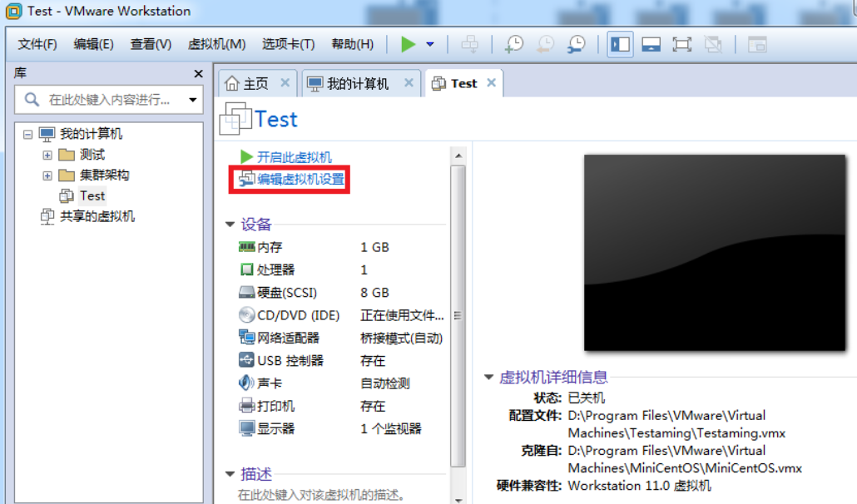
Task: Collapse the 设备 section
Action: (230, 225)
